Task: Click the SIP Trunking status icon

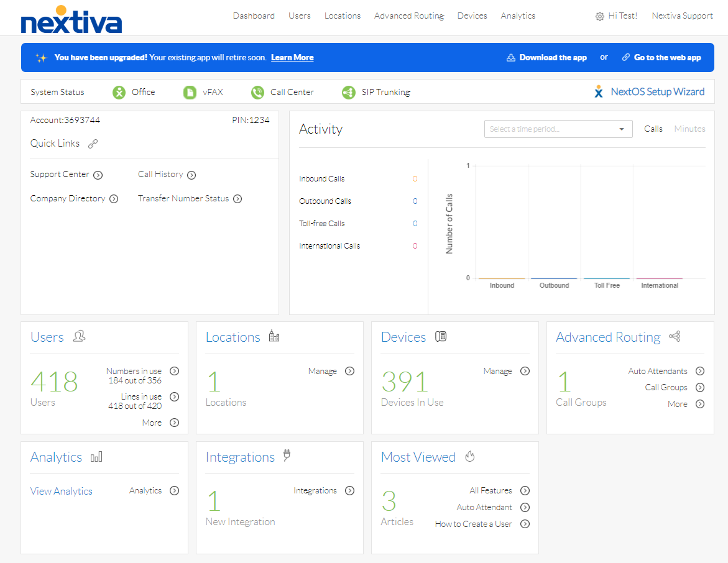Action: pos(349,93)
